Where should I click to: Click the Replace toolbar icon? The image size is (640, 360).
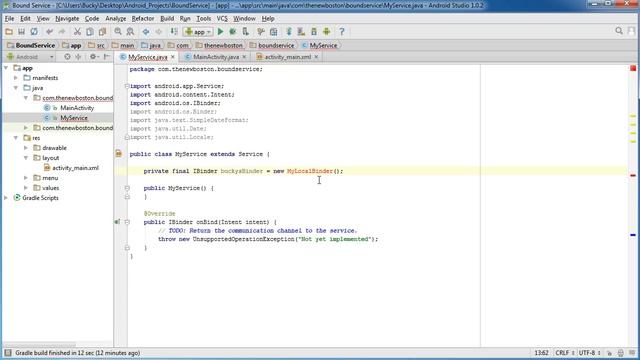pos(130,31)
